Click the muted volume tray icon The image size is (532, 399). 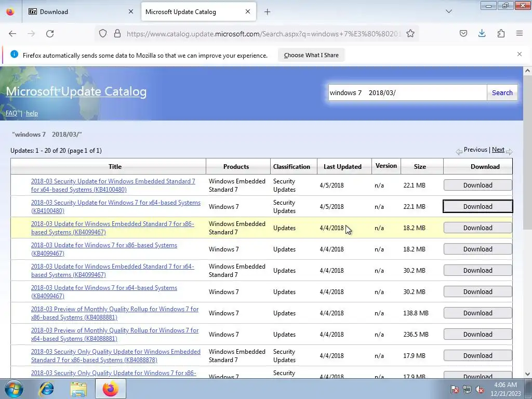[x=480, y=390]
